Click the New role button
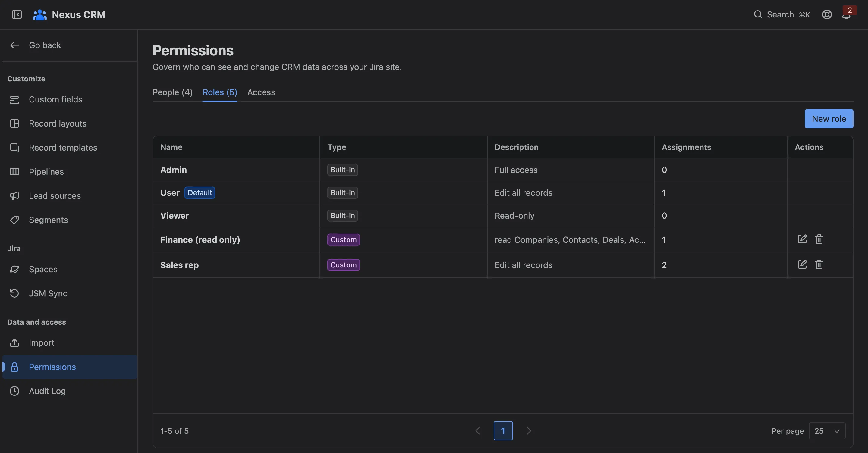868x453 pixels. point(829,119)
